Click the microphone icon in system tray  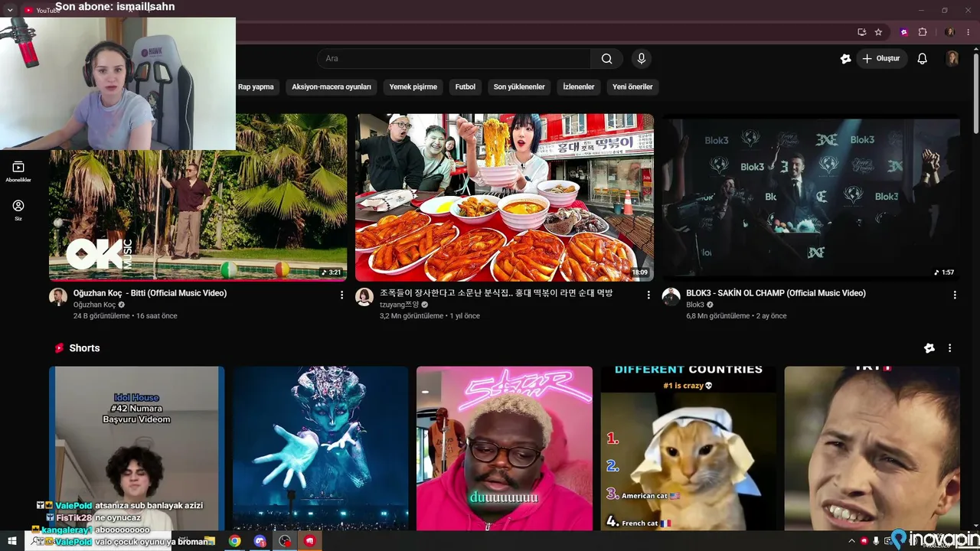876,541
